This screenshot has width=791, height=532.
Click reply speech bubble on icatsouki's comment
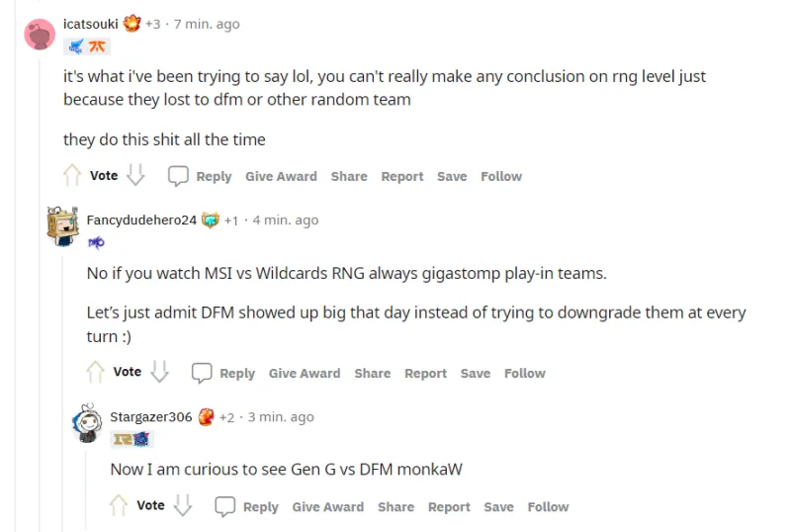(178, 176)
